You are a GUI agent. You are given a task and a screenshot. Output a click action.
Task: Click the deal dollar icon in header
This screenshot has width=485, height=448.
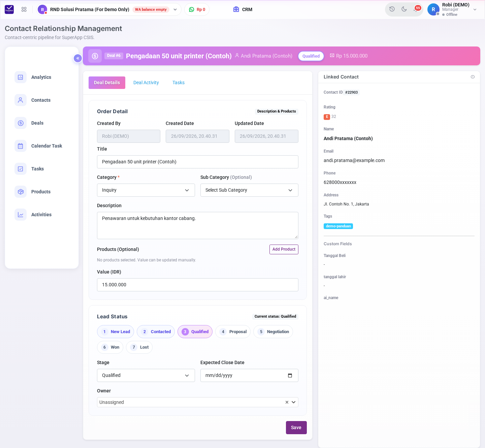click(95, 56)
